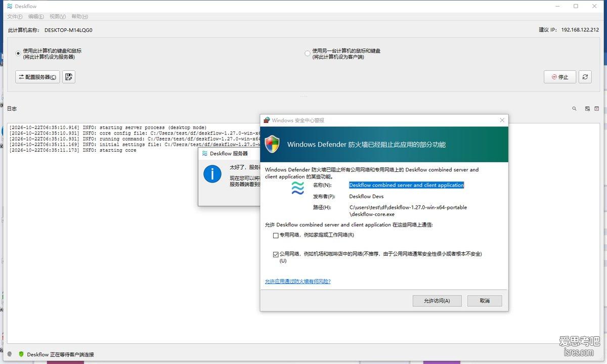
Task: Close the log panel with its red x icon
Action: tap(596, 109)
